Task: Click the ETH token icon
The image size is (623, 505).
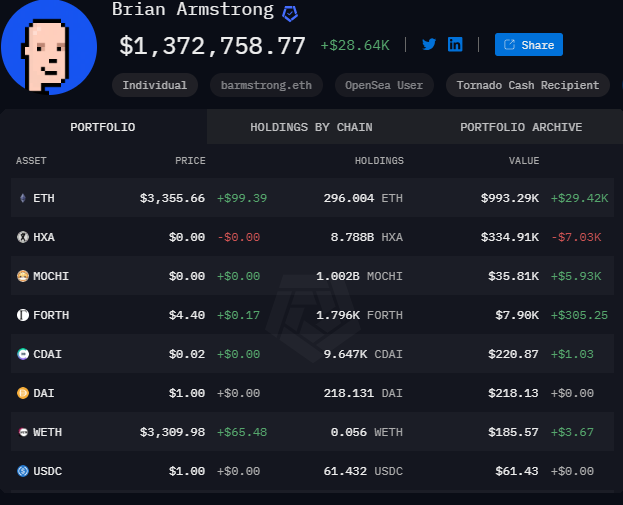Action: [23, 198]
